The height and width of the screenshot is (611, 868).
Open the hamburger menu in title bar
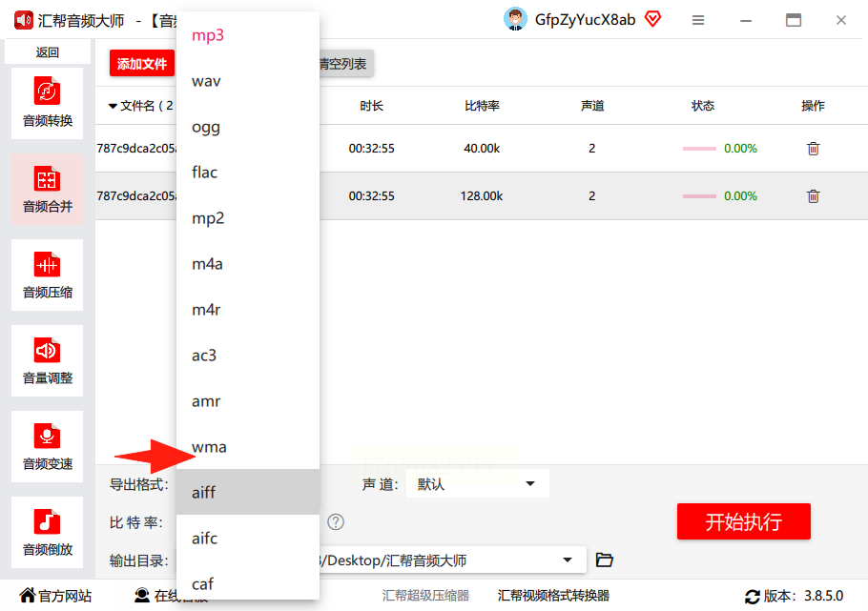click(698, 20)
